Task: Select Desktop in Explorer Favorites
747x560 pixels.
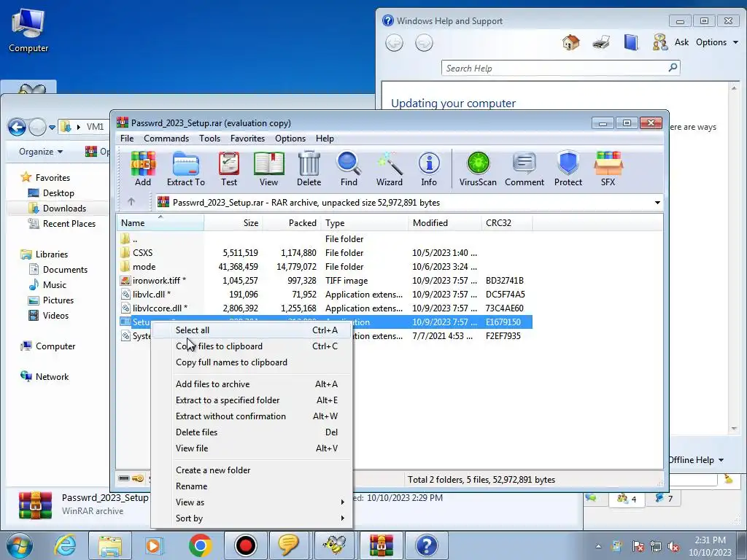Action: [52, 192]
